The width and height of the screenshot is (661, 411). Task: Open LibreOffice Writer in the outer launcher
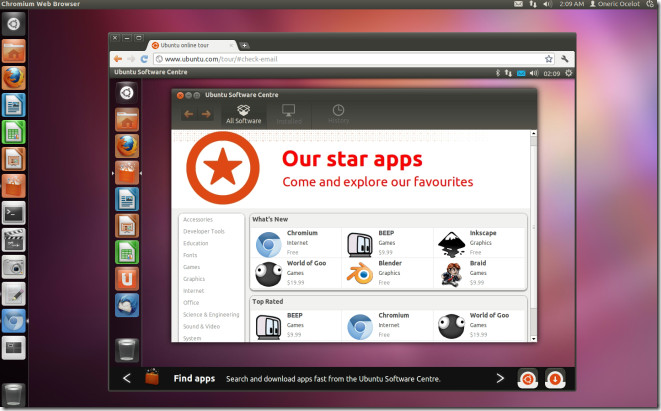(13, 105)
